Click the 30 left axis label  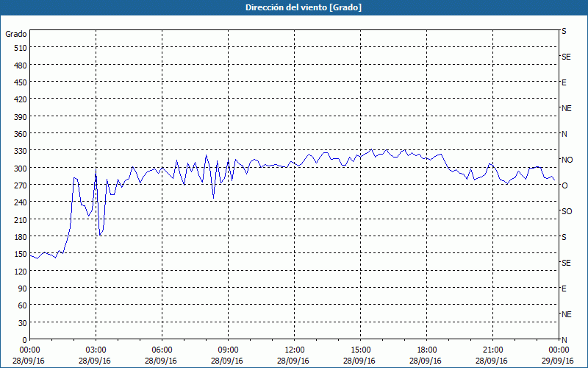click(23, 323)
